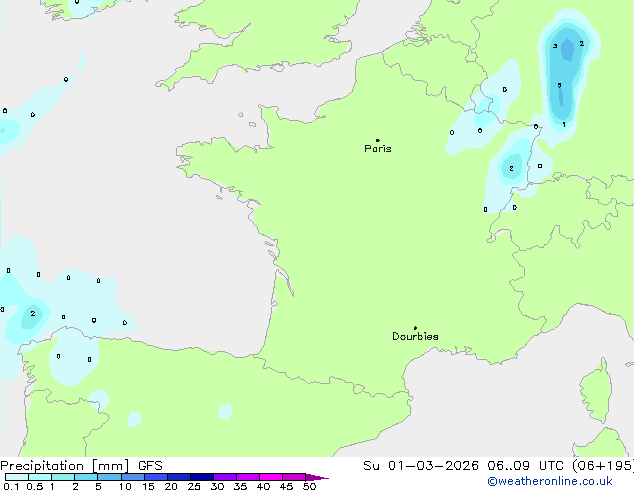The height and width of the screenshot is (490, 634).
Task: Click the Paris city label
Action: coord(378,149)
